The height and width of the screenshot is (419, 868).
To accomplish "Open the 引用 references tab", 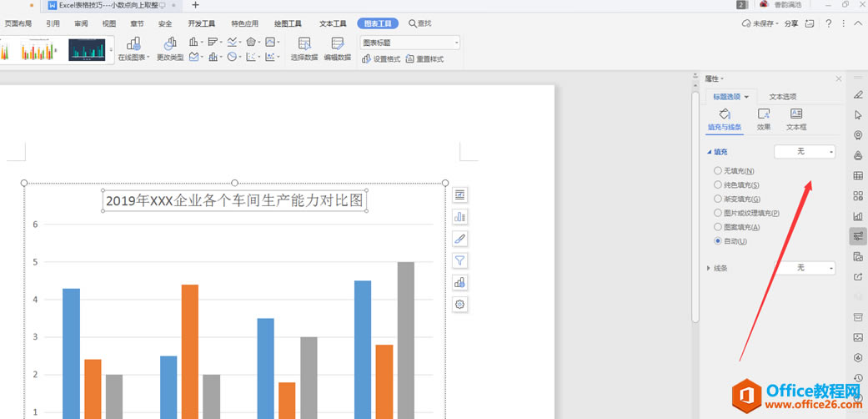I will [x=53, y=23].
